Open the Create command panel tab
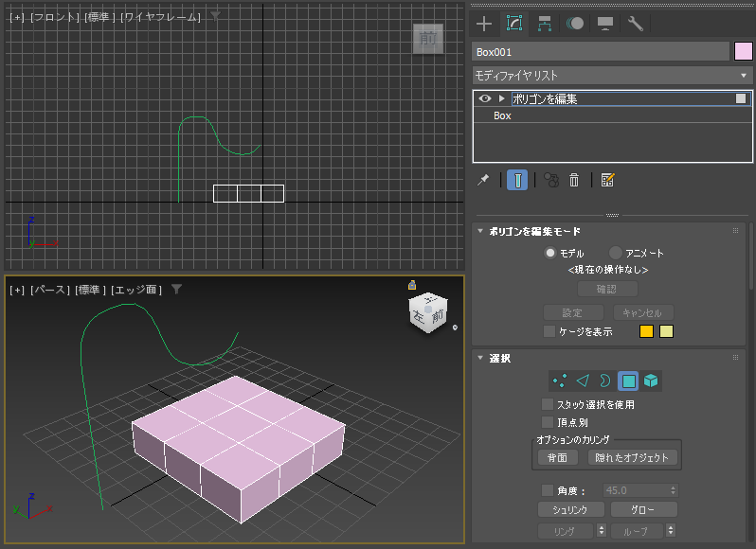The image size is (756, 549). coord(483,24)
